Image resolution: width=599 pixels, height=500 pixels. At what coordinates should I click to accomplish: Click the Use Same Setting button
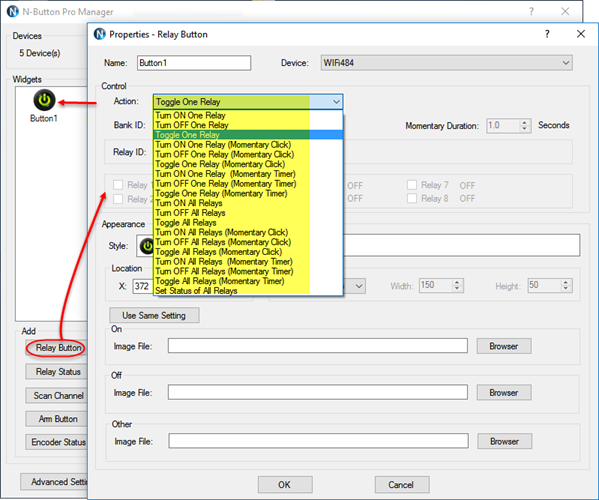(x=154, y=316)
